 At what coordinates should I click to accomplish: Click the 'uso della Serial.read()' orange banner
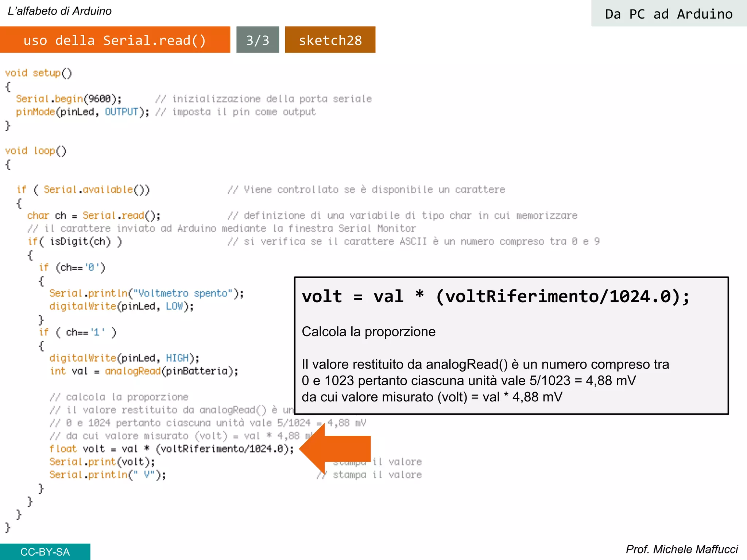click(115, 40)
